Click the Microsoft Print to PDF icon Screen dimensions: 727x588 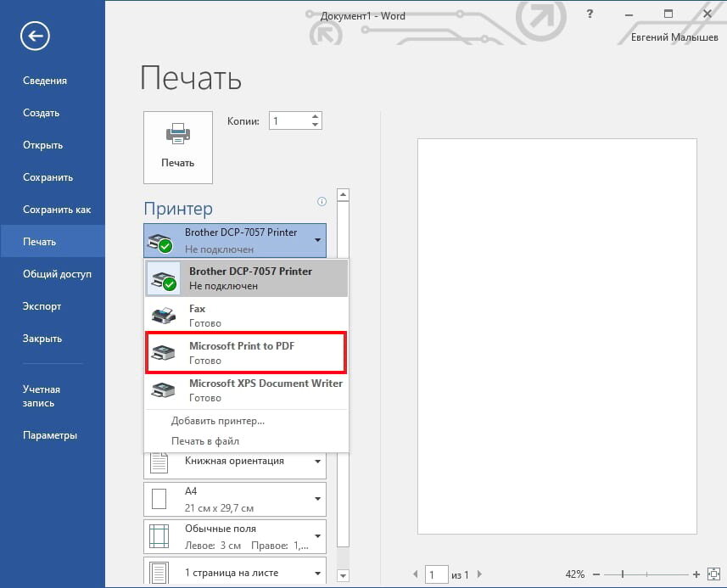pos(164,353)
